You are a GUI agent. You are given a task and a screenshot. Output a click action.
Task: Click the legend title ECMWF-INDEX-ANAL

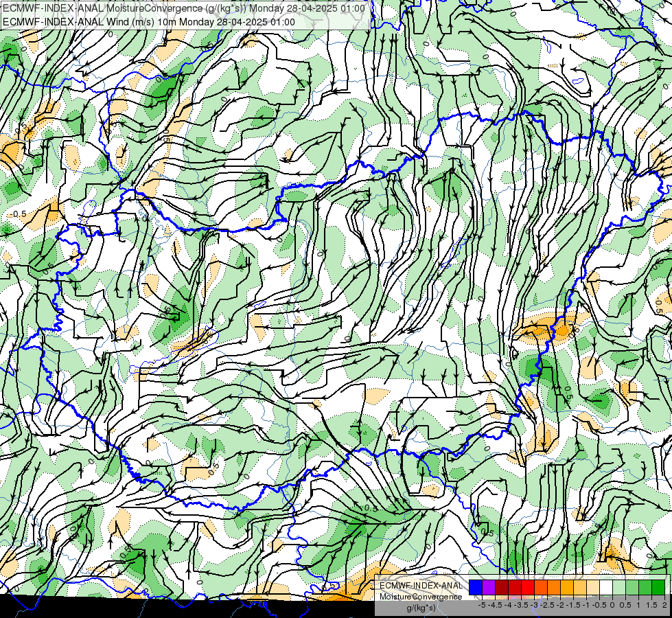421,586
